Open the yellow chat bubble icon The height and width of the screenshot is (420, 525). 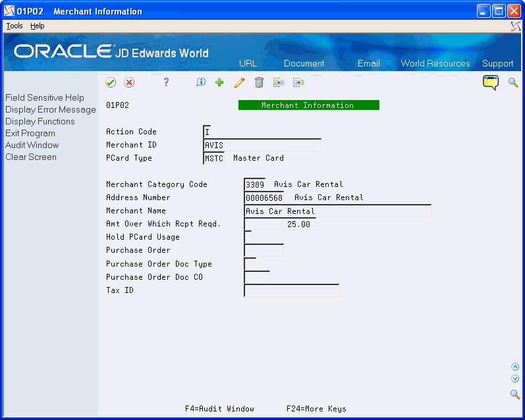(491, 82)
